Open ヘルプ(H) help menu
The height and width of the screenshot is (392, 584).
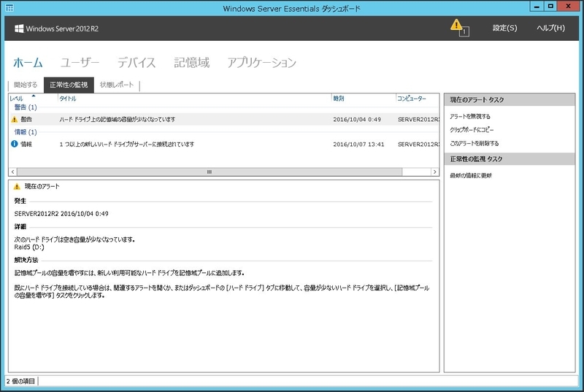pos(550,28)
